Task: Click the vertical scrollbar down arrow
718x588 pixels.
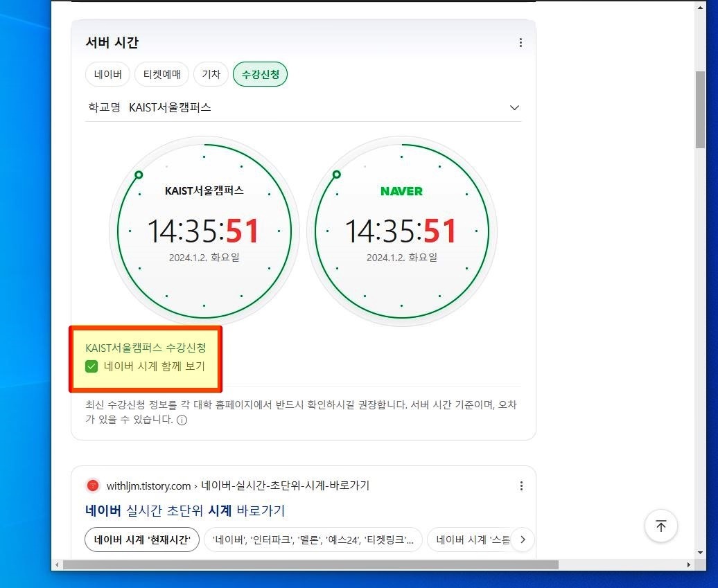Action: click(x=700, y=553)
